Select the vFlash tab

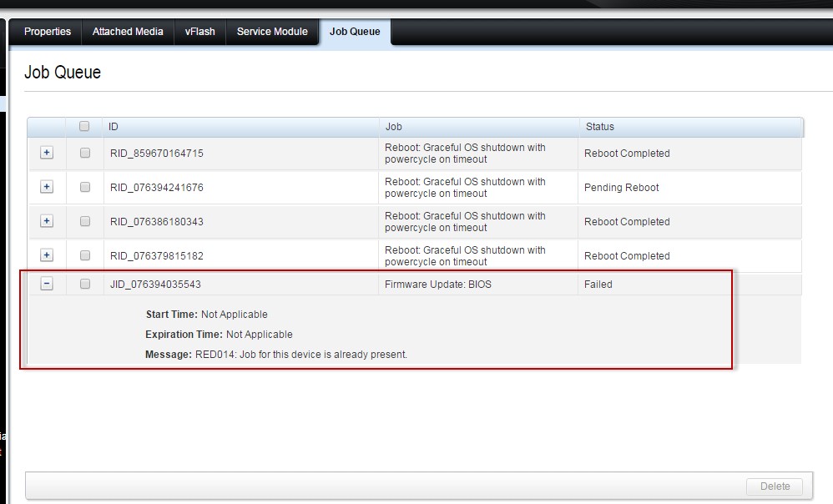[x=199, y=32]
